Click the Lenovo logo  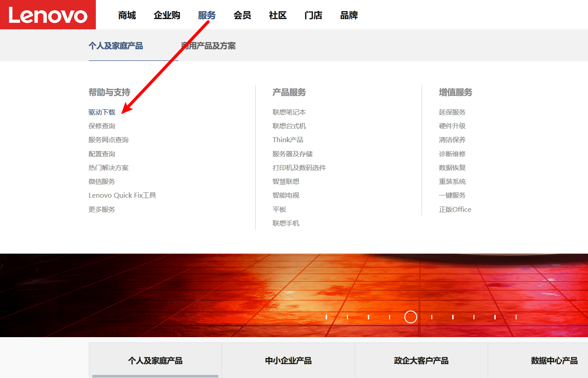tap(48, 15)
